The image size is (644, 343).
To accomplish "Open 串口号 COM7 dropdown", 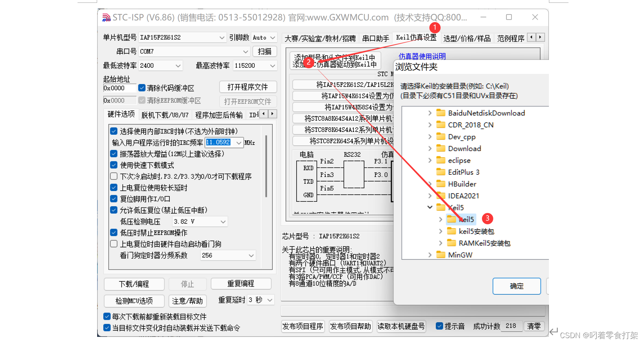I will tap(194, 51).
